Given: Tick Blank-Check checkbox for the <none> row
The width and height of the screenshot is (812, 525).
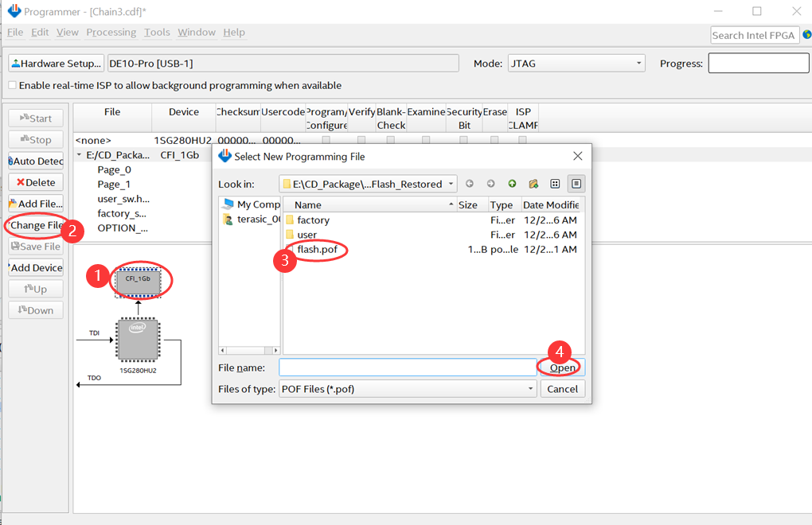Looking at the screenshot, I should tap(390, 140).
